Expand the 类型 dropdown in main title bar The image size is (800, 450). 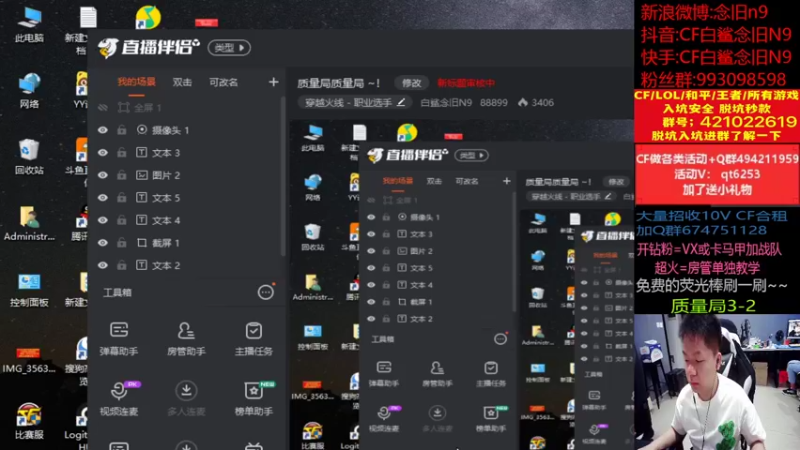[229, 47]
